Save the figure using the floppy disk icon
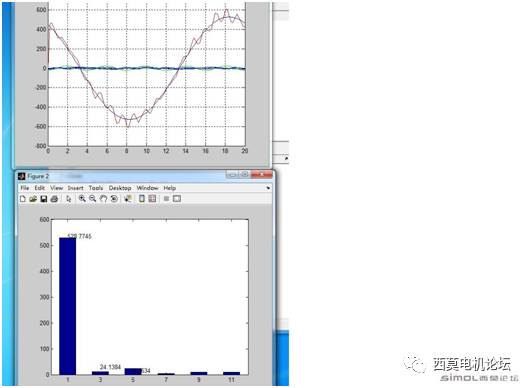Screen dimensions: 527x388 [x=44, y=199]
